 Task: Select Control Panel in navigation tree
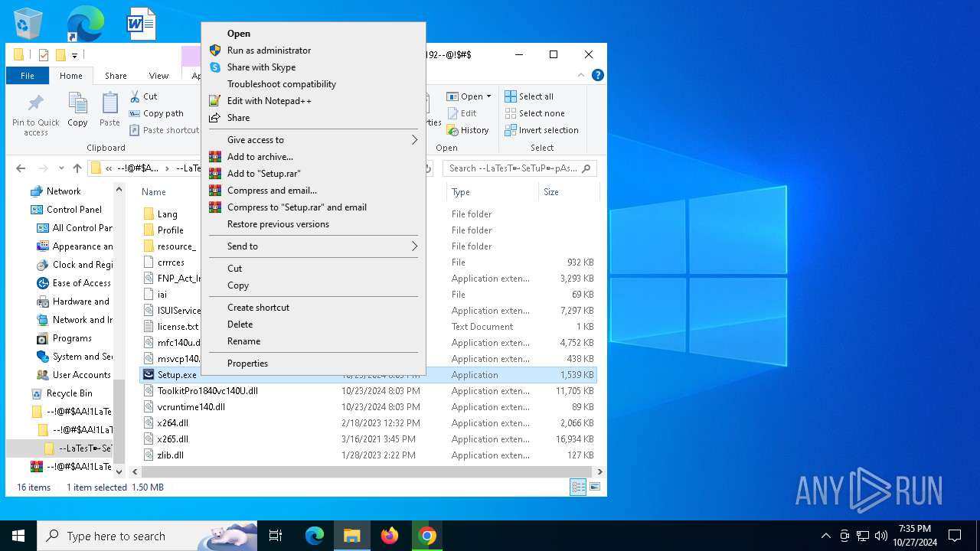[73, 210]
